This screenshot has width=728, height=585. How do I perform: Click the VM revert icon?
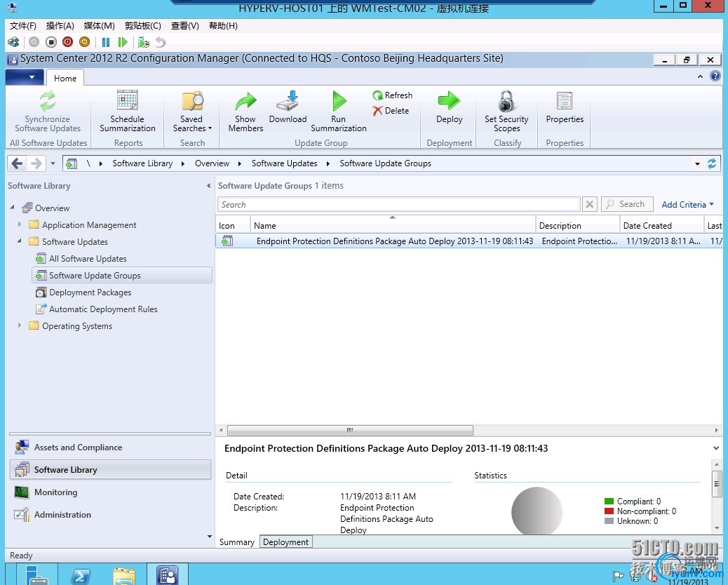pyautogui.click(x=160, y=42)
